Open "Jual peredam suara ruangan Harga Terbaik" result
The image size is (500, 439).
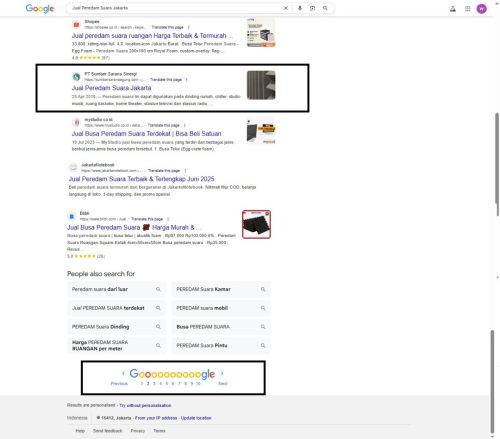click(152, 36)
